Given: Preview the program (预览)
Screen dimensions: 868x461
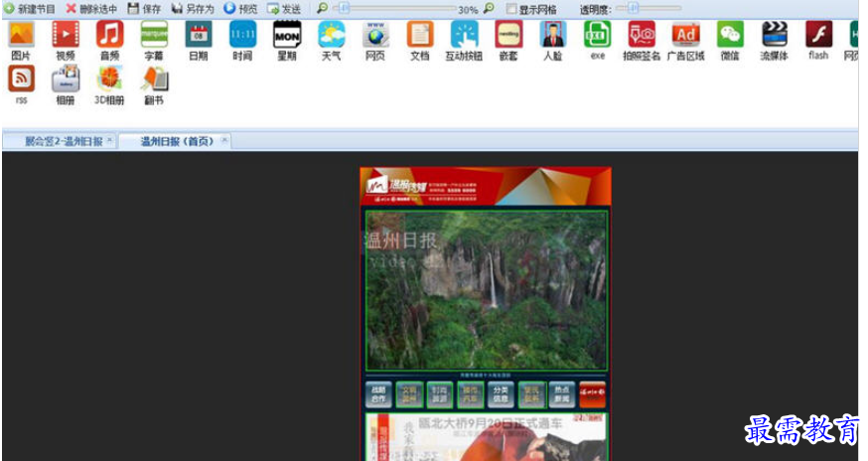Looking at the screenshot, I should (x=240, y=8).
